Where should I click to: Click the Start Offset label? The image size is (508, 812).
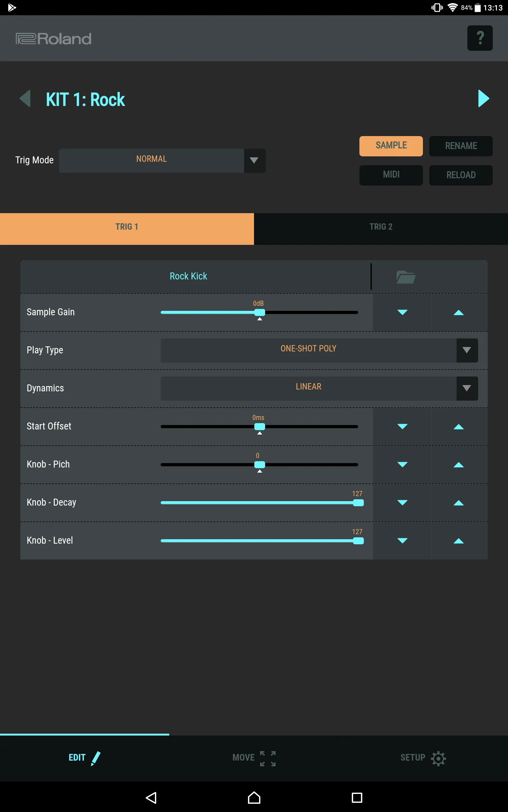pyautogui.click(x=49, y=426)
